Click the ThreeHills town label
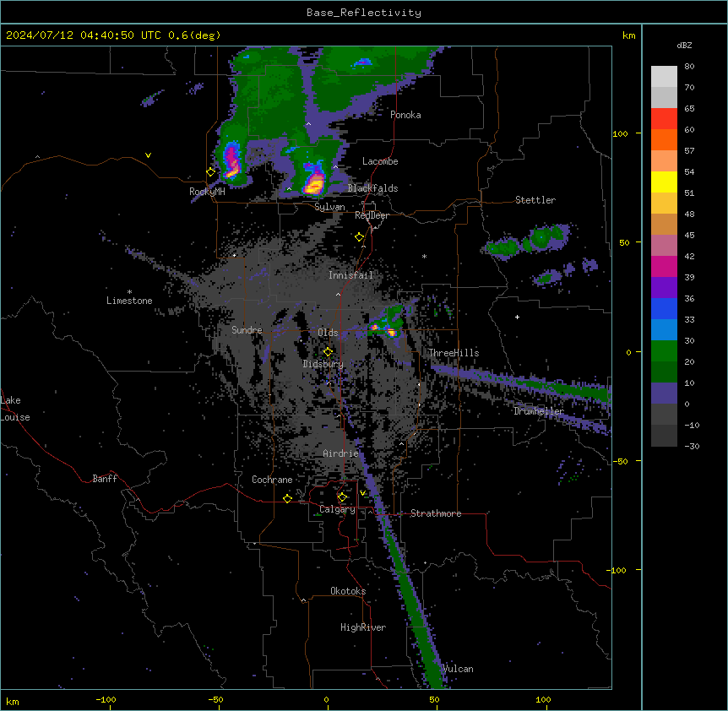The image size is (728, 711). [454, 353]
